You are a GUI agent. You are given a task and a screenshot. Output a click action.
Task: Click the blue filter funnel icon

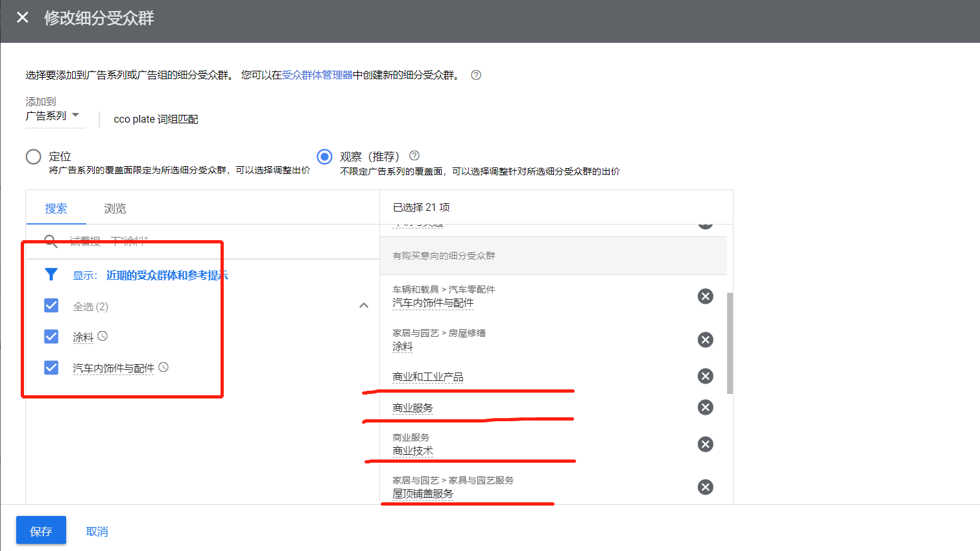coord(51,275)
